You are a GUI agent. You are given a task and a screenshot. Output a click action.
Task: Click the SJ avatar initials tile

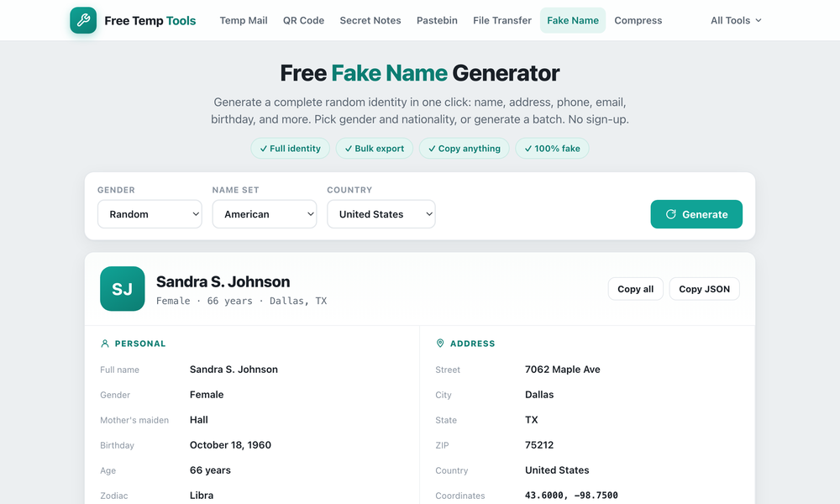tap(122, 289)
